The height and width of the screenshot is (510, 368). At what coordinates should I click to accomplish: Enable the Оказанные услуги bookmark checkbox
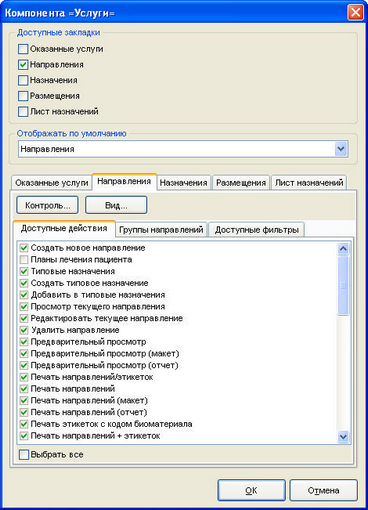(x=23, y=49)
